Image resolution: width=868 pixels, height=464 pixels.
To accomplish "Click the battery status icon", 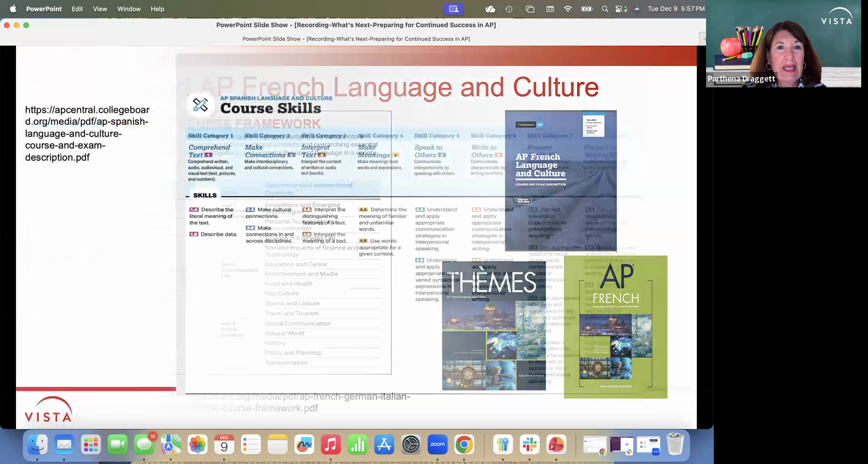I will click(x=587, y=9).
